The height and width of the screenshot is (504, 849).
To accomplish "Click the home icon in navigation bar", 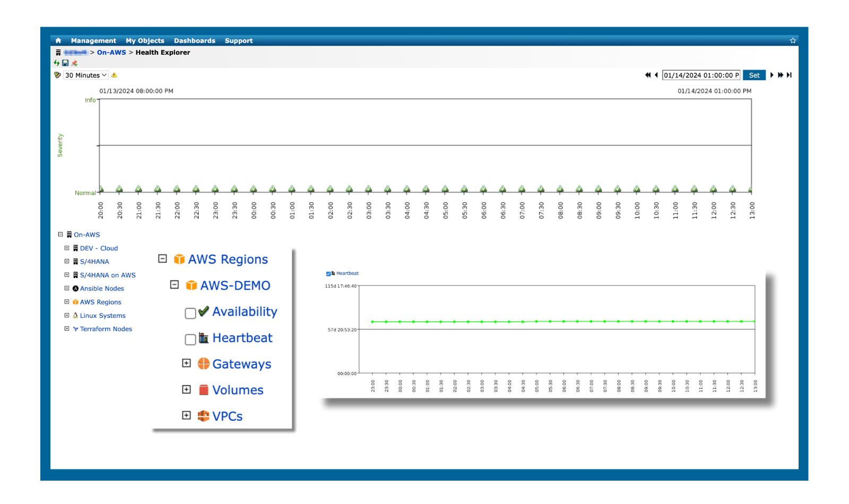I will click(x=58, y=41).
